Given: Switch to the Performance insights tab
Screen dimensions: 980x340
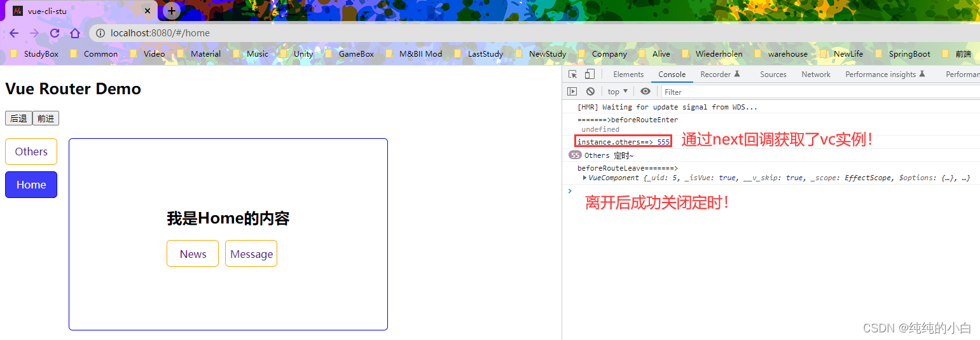Looking at the screenshot, I should tap(885, 74).
